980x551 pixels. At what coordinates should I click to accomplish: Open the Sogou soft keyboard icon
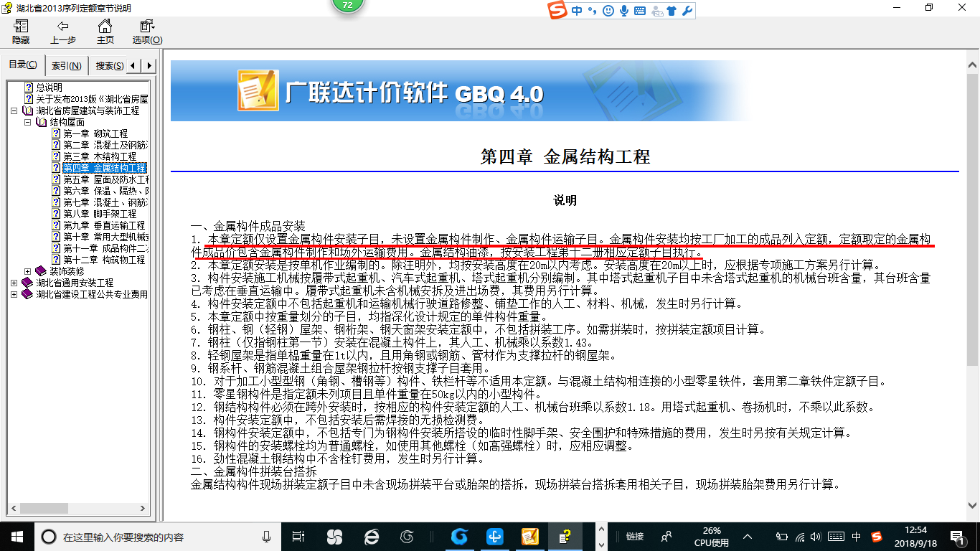pos(639,11)
